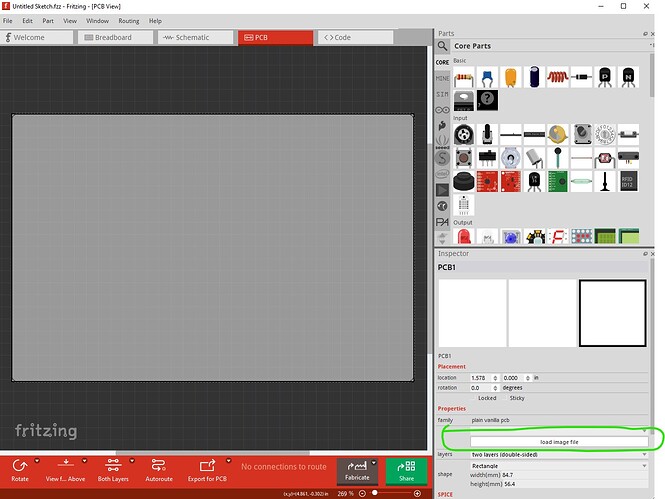665x499 pixels.
Task: Select the CORE parts bin tab
Action: tap(442, 62)
